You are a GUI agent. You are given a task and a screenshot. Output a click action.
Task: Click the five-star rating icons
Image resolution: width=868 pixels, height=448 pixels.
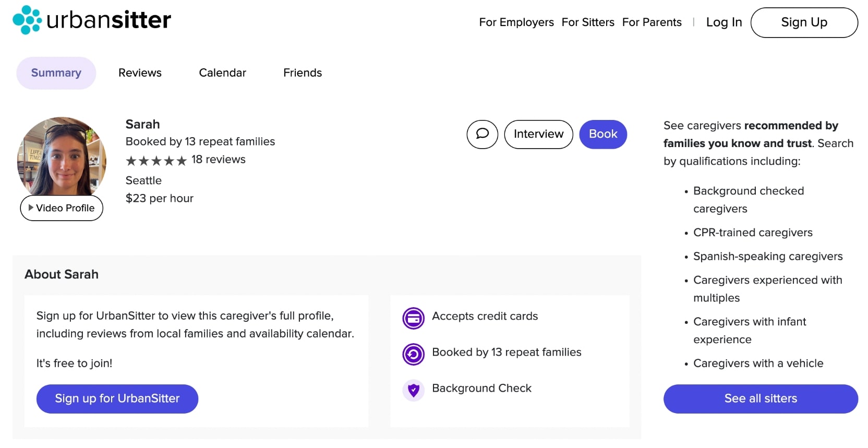(156, 161)
